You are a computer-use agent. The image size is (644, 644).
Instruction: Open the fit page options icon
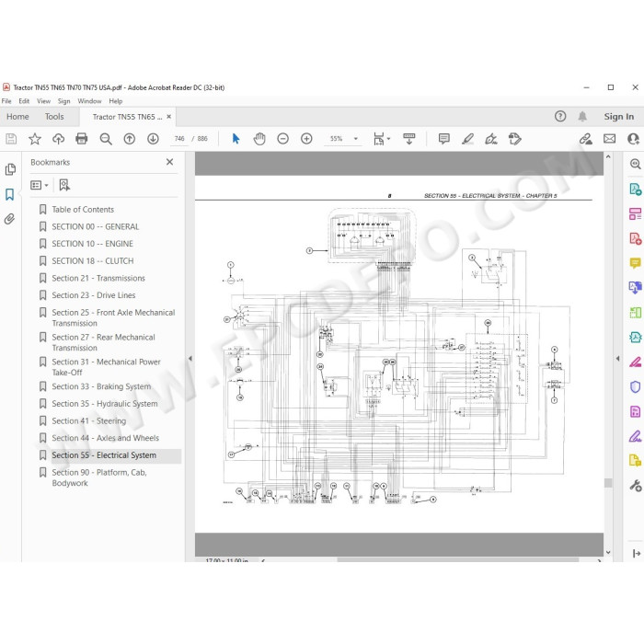(382, 139)
